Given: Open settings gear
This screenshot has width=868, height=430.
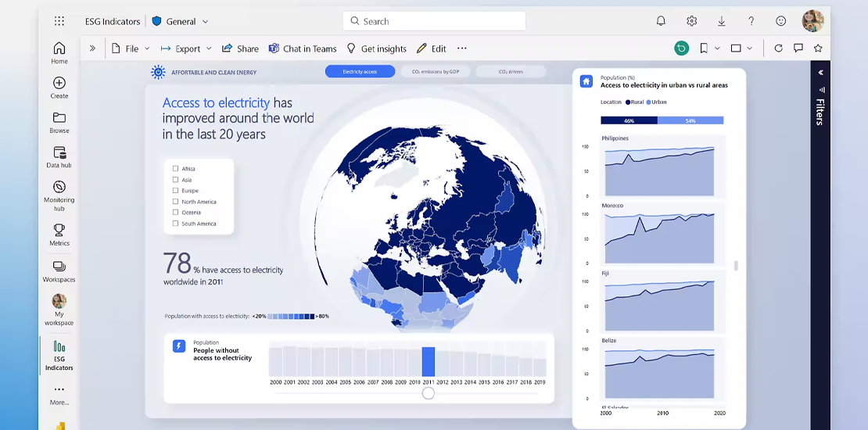Looking at the screenshot, I should pos(691,21).
